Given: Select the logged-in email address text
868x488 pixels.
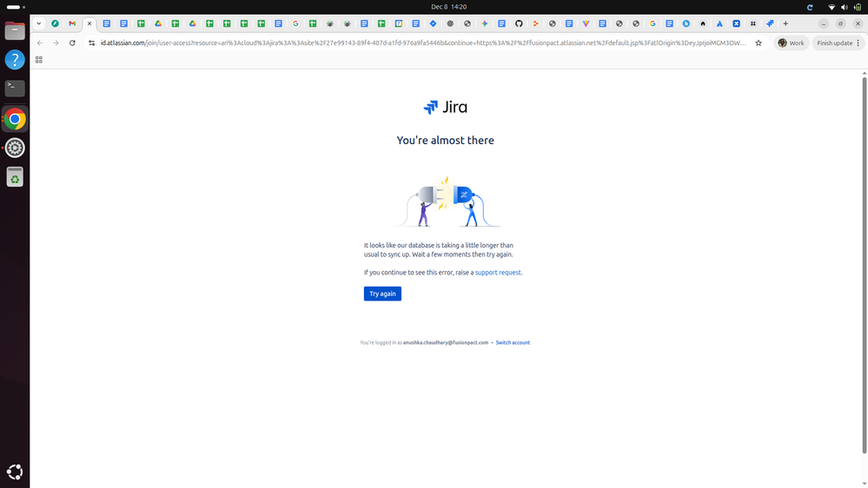Looking at the screenshot, I should point(446,342).
